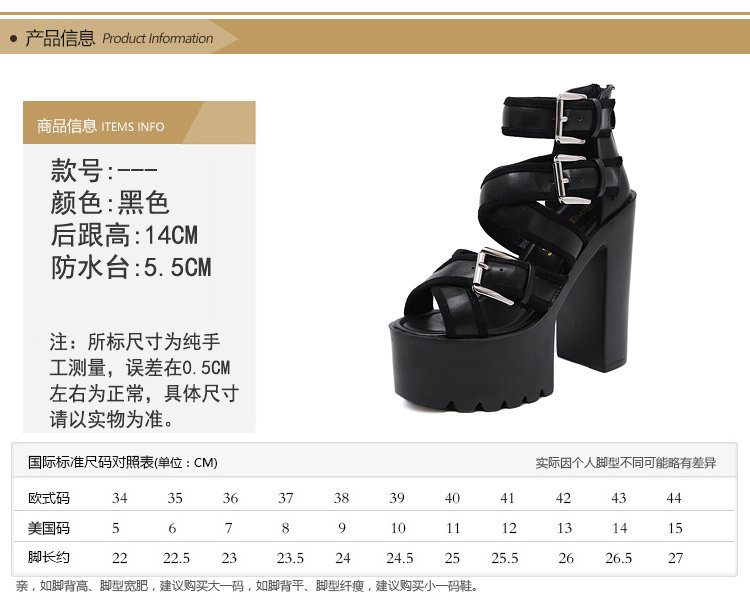Viewport: 750px width, 604px height.
Task: Click the 建议购买大一码 sizing advice footer
Action: point(247,586)
